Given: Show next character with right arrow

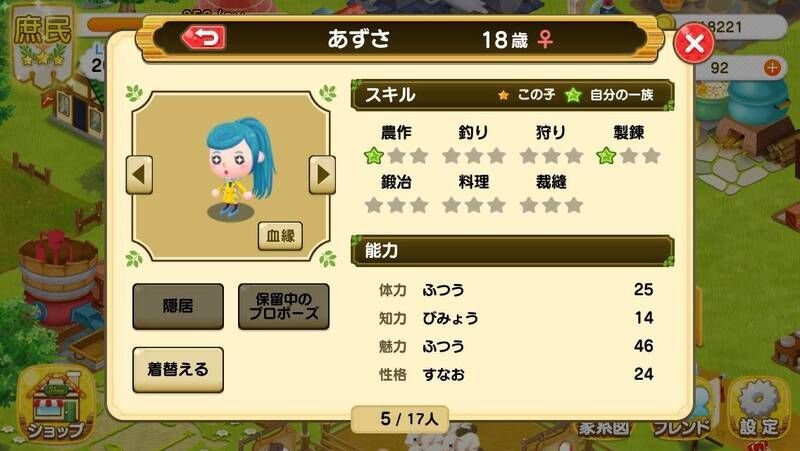Looking at the screenshot, I should [x=322, y=174].
